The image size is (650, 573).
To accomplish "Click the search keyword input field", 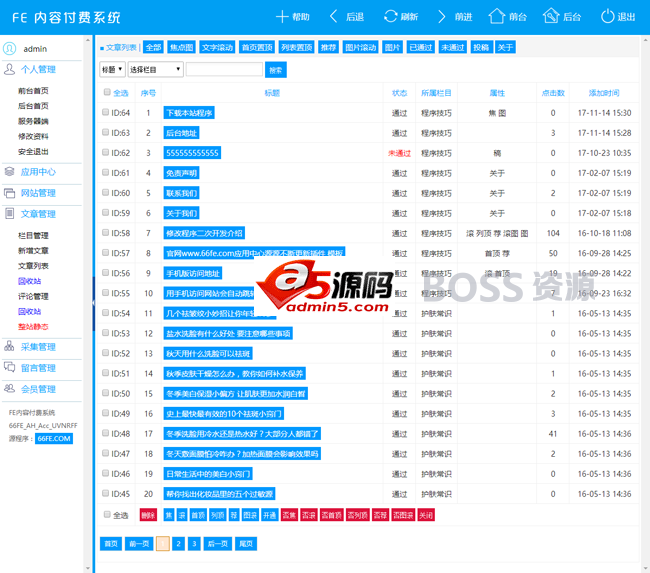I will [x=224, y=70].
